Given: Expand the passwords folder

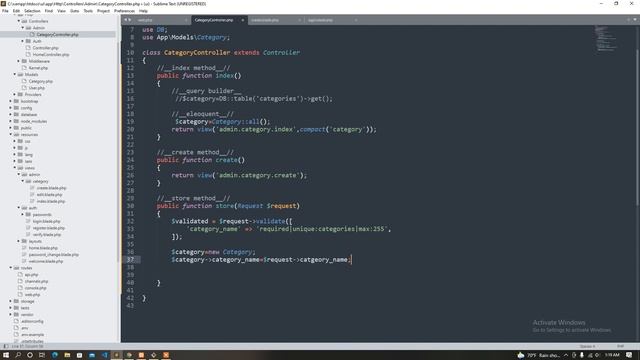Looking at the screenshot, I should 23,215.
